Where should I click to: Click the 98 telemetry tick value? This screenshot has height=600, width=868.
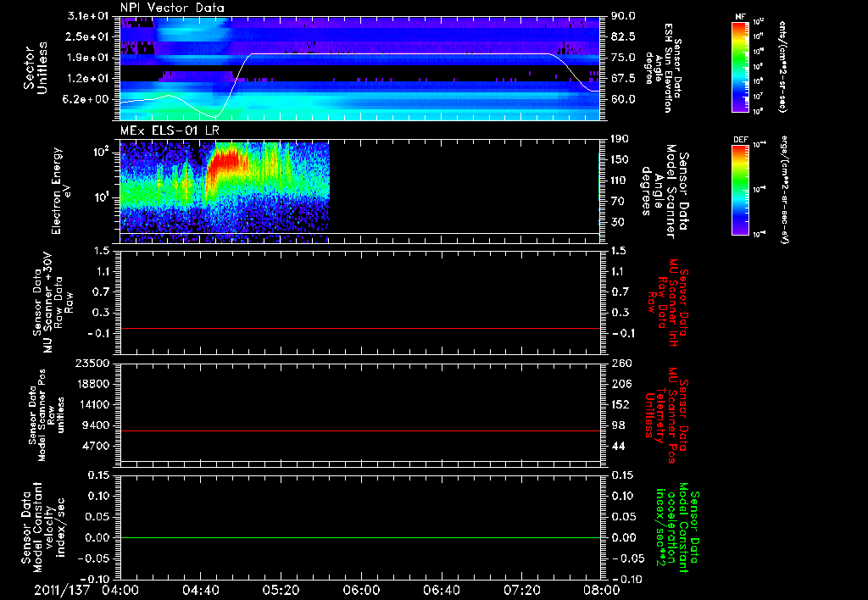[618, 425]
